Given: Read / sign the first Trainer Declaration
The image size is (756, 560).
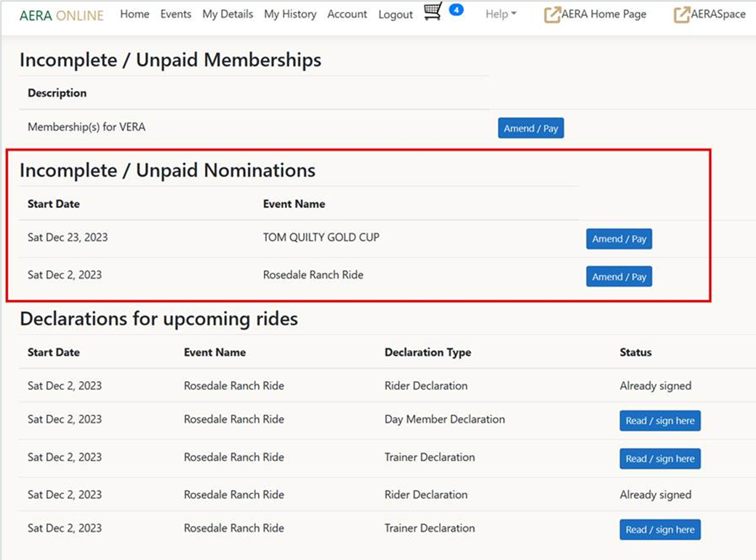Looking at the screenshot, I should tap(659, 459).
